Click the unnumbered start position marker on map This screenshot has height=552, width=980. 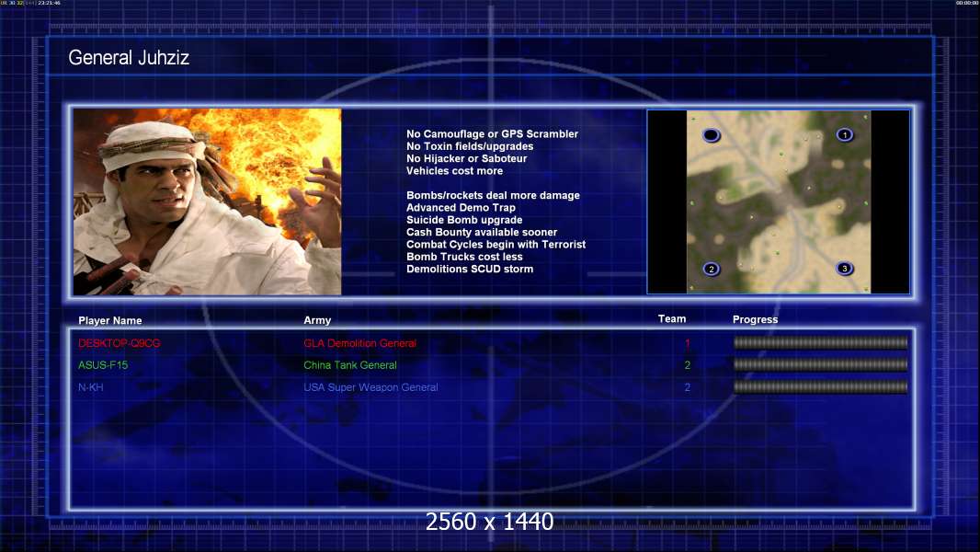coord(712,135)
